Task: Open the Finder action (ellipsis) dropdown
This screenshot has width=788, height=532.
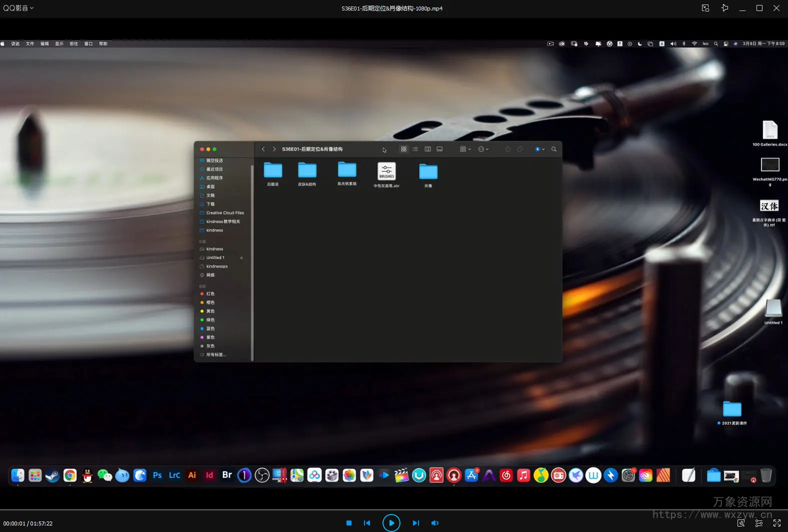Action: 483,149
